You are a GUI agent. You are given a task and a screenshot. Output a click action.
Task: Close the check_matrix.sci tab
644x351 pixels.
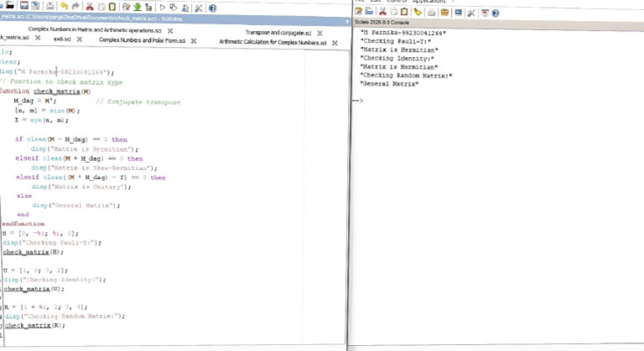38,38
